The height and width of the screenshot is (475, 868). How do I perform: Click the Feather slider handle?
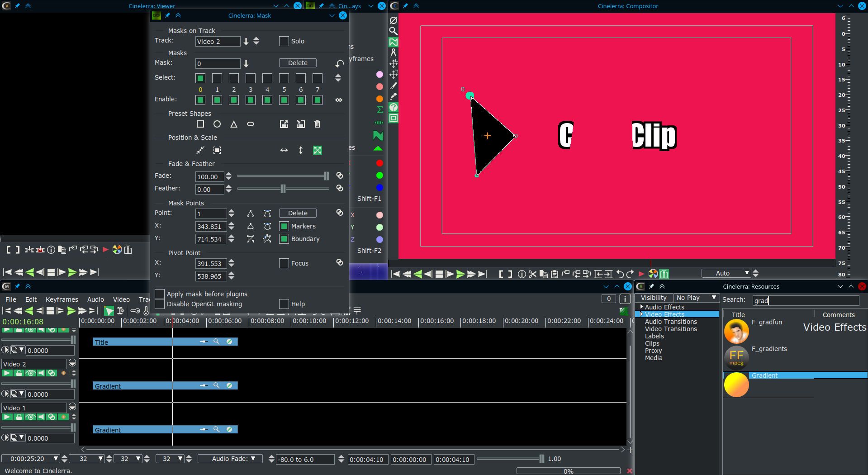tap(283, 189)
